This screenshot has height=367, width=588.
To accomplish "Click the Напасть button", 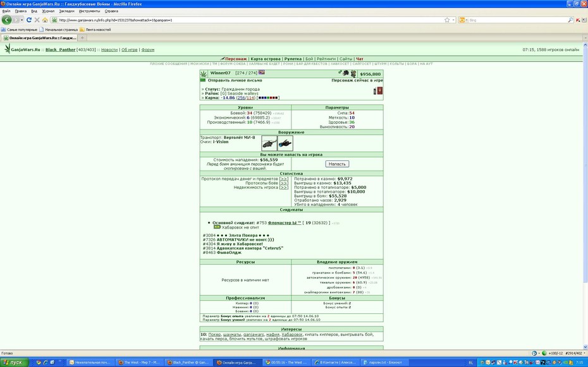I will [x=337, y=164].
